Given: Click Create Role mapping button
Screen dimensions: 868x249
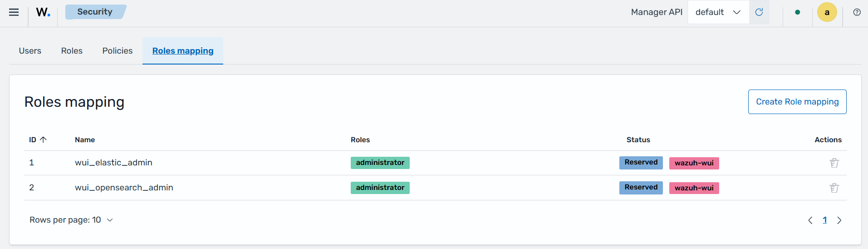Looking at the screenshot, I should (797, 102).
